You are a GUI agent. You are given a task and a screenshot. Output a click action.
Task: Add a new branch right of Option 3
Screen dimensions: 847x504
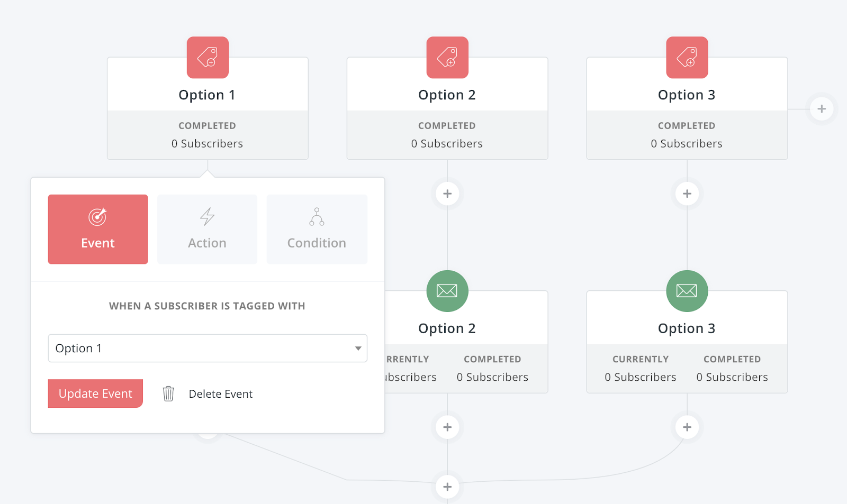(x=822, y=109)
